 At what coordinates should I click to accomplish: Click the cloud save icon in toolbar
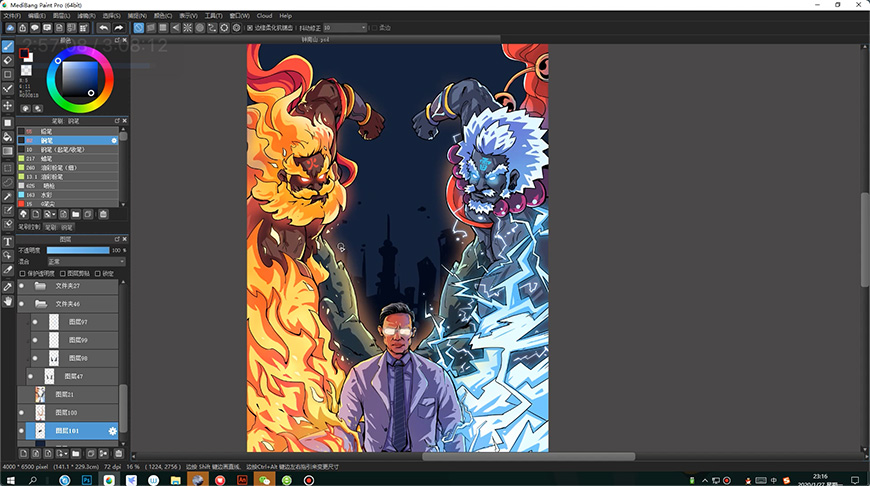click(10, 28)
